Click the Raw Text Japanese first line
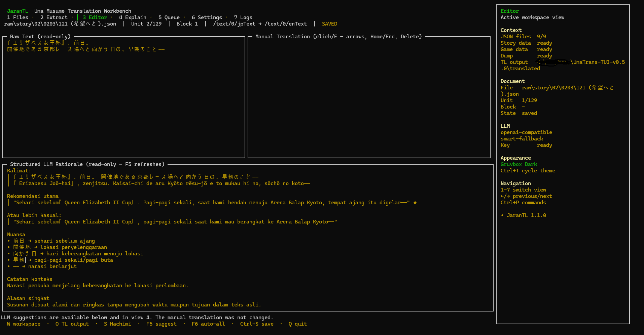The image size is (644, 335). 48,43
